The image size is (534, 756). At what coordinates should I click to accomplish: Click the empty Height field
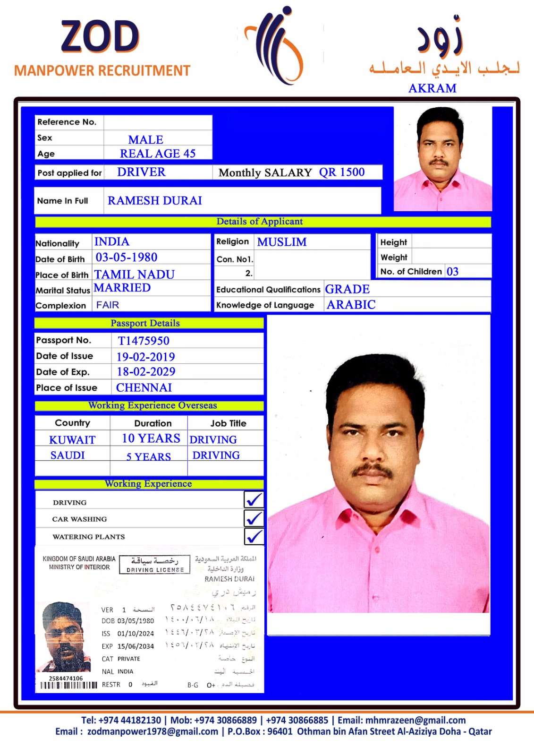(x=451, y=242)
